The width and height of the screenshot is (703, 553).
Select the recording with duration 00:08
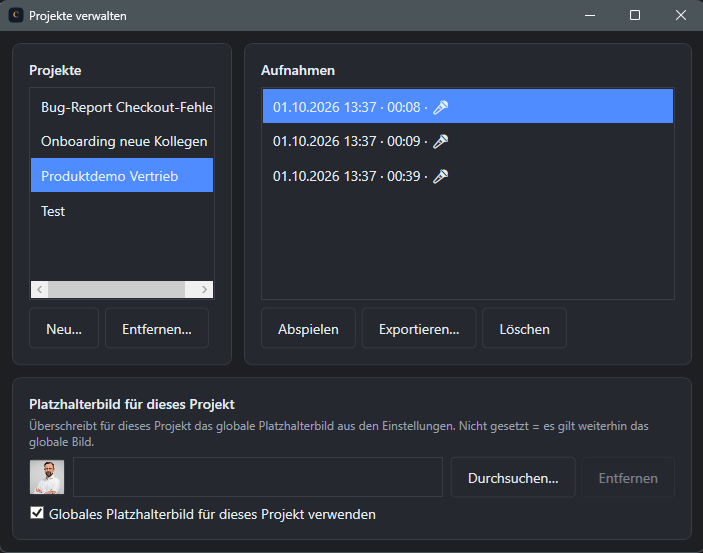468,106
